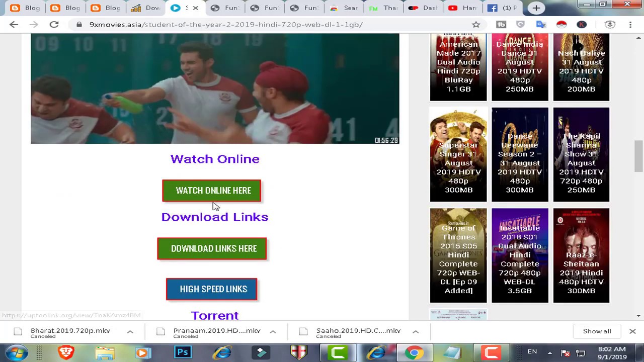Open Superstar Singer 31 August post
The height and width of the screenshot is (362, 644).
click(x=458, y=154)
